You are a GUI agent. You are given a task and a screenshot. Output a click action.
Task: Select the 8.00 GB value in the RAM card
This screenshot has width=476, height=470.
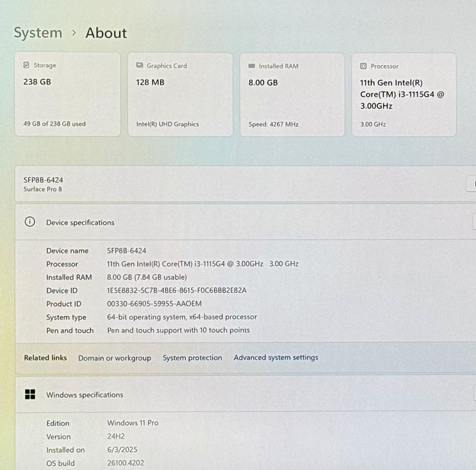(263, 83)
